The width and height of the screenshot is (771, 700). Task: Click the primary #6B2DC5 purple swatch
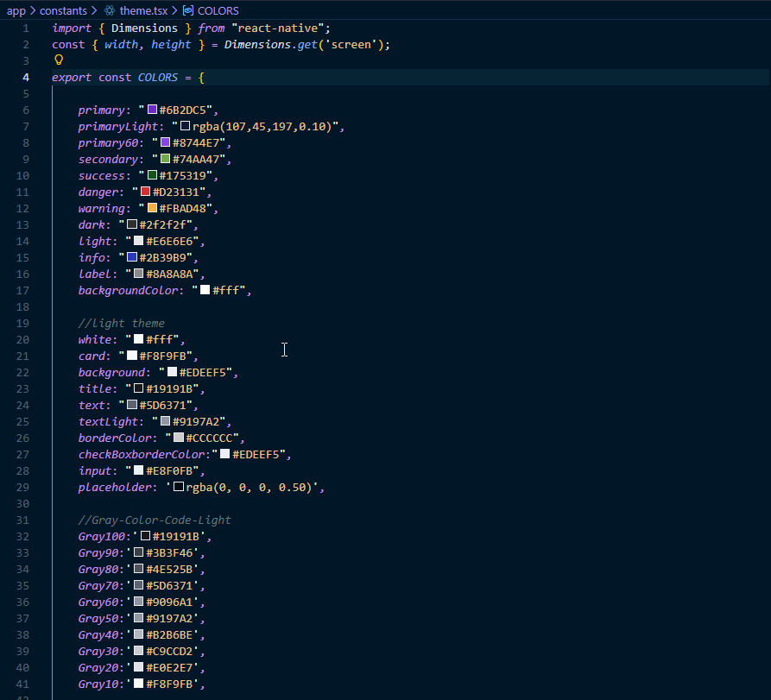[152, 110]
